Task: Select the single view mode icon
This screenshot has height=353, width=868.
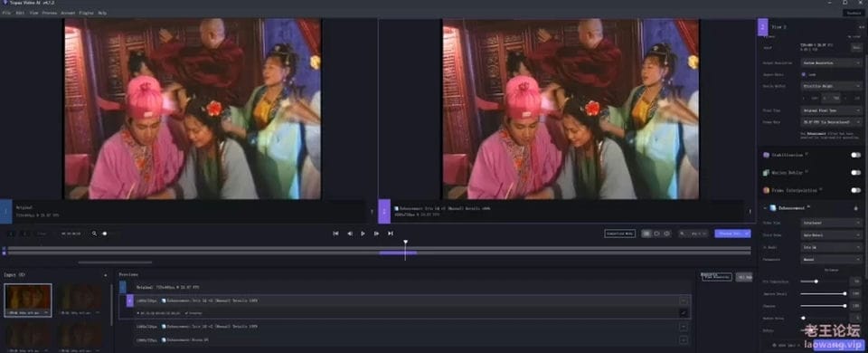Action: 666,234
